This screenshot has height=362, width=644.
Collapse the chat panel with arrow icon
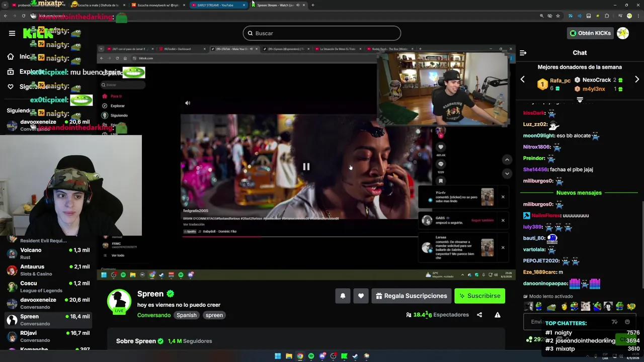[x=523, y=53]
